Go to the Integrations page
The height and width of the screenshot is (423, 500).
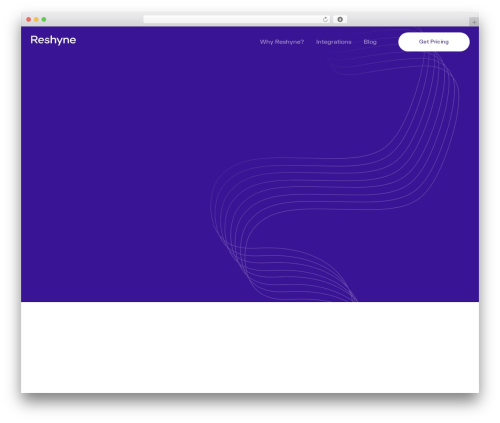334,42
